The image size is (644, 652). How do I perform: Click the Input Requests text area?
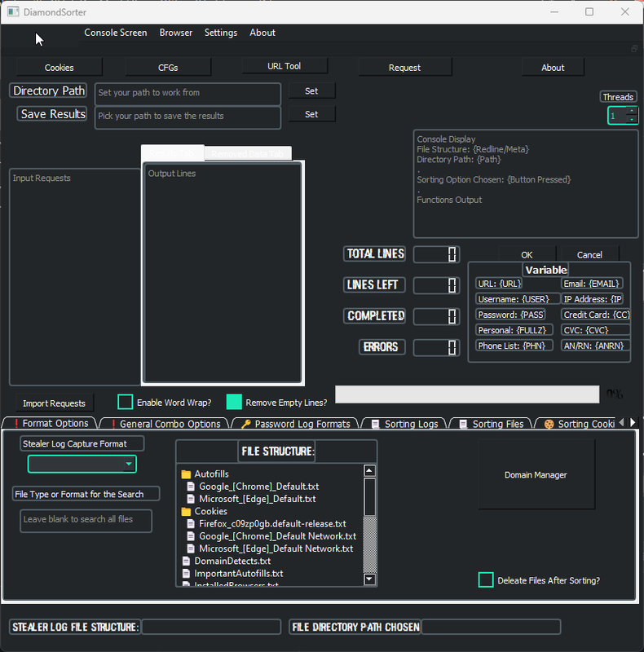coord(75,277)
